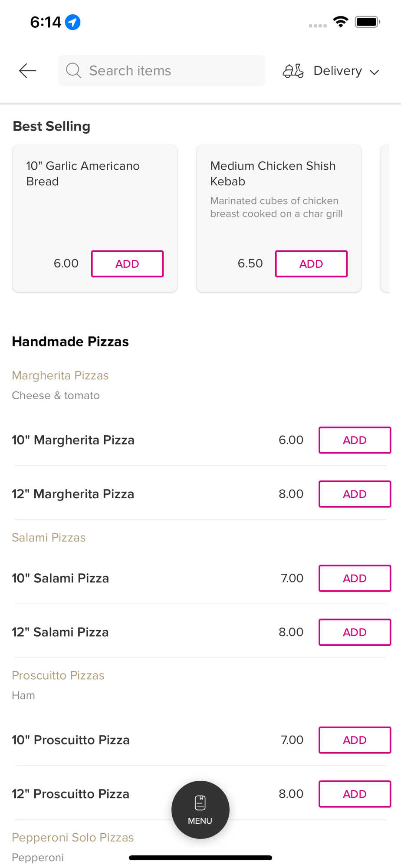
Task: Open the Delivery mode selector
Action: pos(331,71)
